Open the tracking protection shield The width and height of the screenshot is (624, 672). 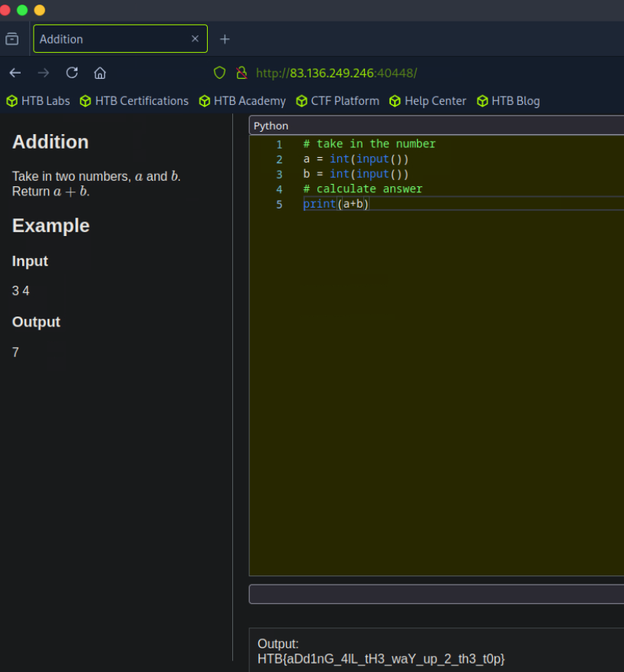(x=219, y=73)
